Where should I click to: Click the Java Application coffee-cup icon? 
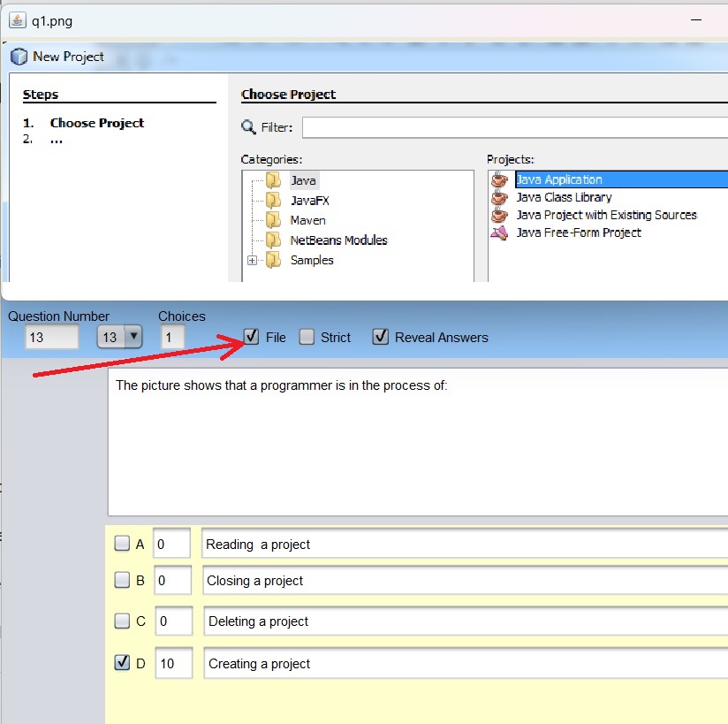(499, 179)
